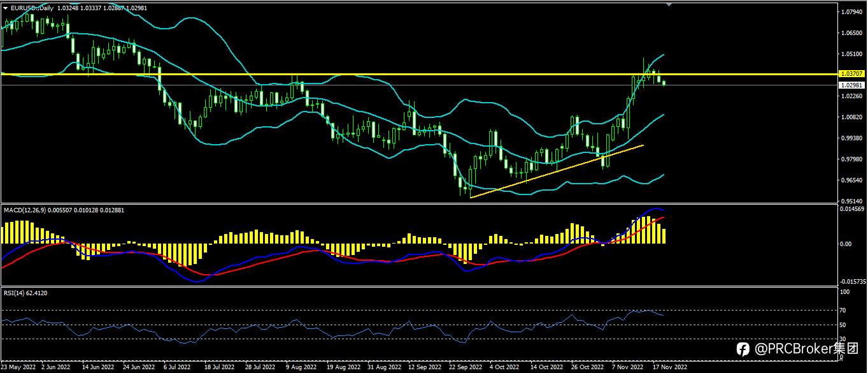Screen dimensions: 868x373
Task: Click the last candlestick on the chart
Action: [x=665, y=83]
